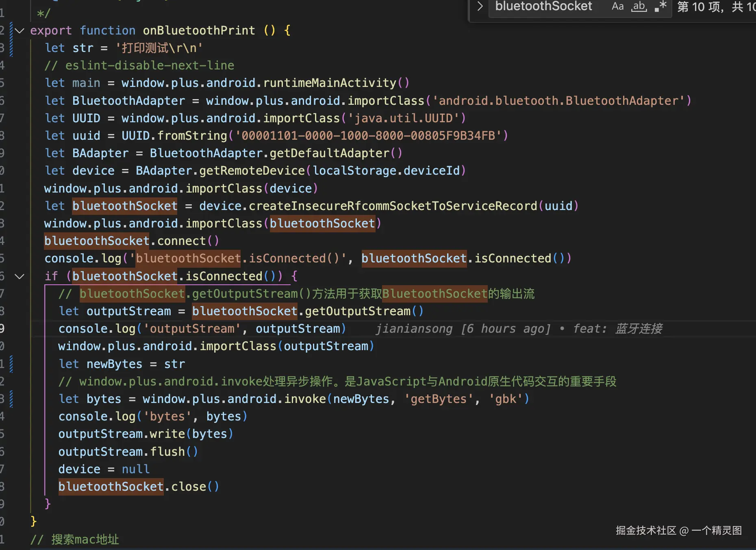
Task: Click git change marker beside 'let newBytes' line
Action: coord(11,364)
